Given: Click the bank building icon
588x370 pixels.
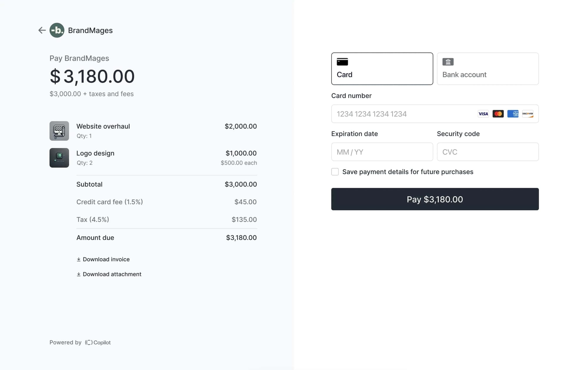Looking at the screenshot, I should pyautogui.click(x=448, y=62).
